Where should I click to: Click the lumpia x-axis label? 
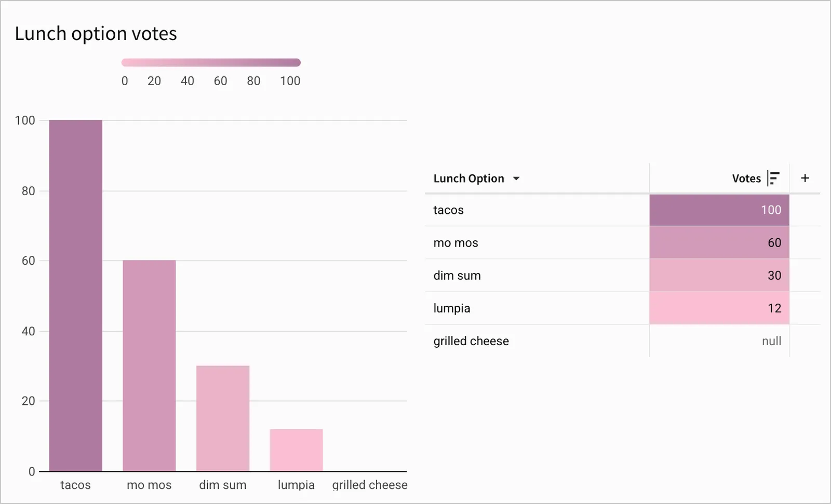tap(296, 485)
